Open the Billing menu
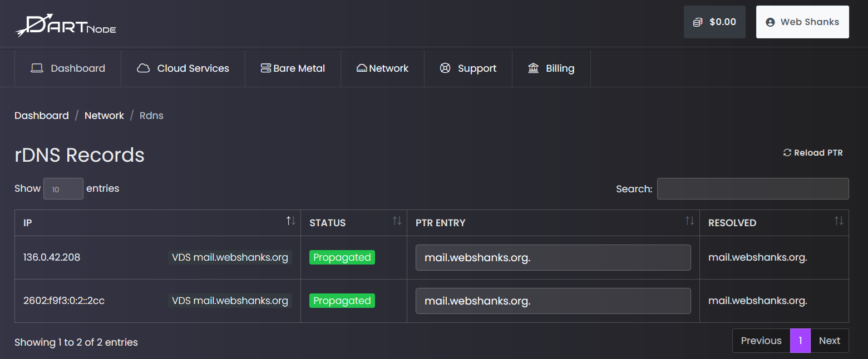 click(551, 68)
